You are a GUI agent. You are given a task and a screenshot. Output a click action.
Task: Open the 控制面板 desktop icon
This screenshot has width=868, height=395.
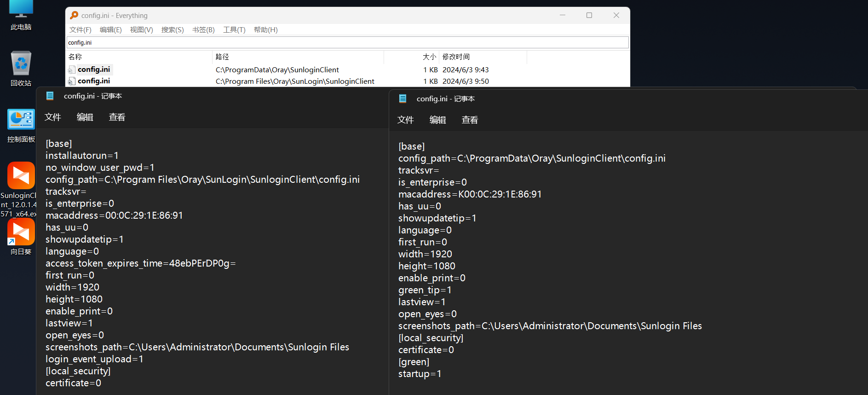21,126
